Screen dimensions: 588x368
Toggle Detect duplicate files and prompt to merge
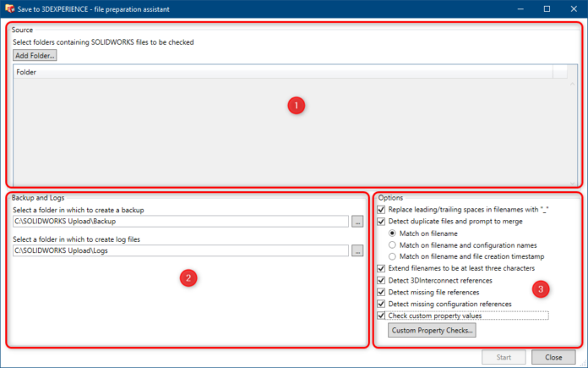[381, 221]
